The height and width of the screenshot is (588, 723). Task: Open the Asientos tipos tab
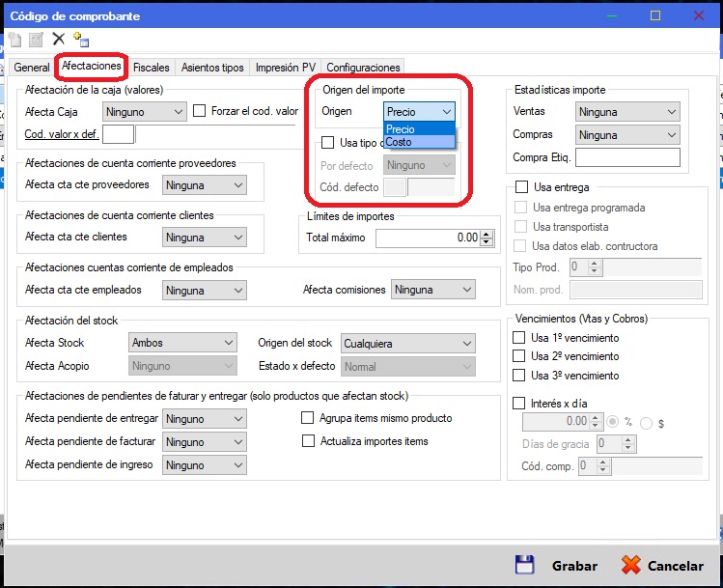point(212,68)
